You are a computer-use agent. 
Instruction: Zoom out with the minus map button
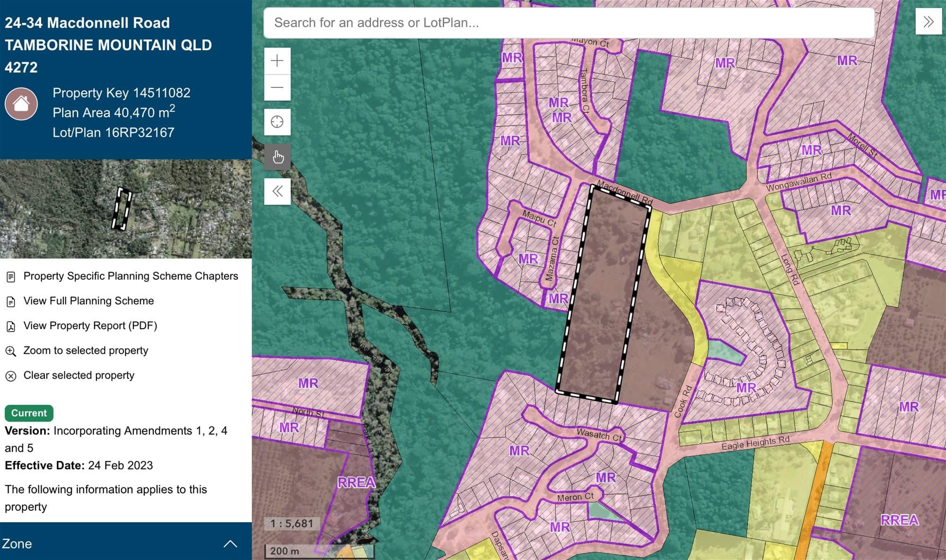[x=277, y=87]
